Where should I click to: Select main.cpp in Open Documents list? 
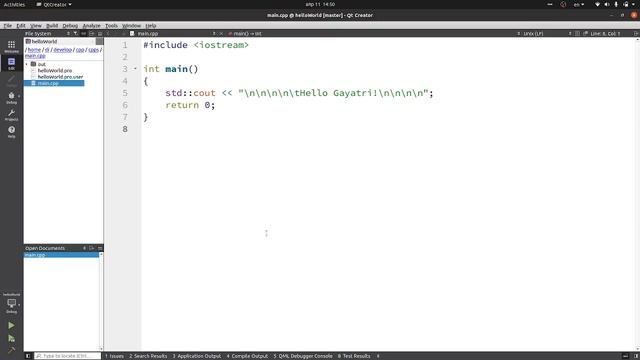[61, 255]
